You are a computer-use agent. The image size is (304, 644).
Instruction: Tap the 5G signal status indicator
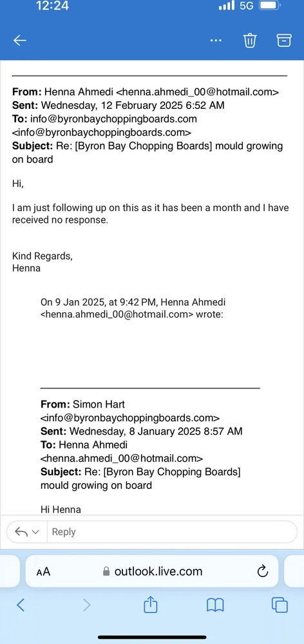[247, 6]
